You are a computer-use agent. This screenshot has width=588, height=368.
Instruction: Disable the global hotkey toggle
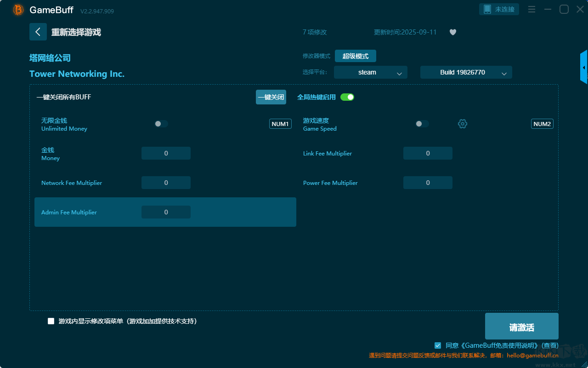click(347, 97)
